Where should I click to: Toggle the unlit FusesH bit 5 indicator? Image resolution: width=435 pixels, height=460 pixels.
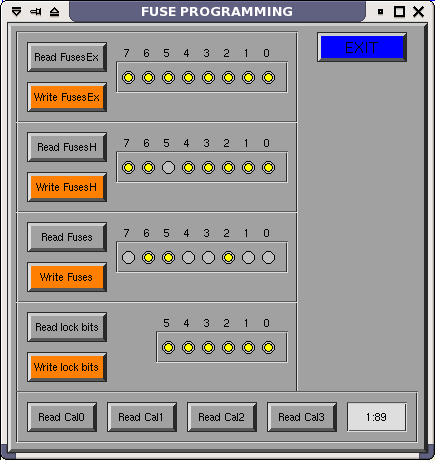pos(168,168)
